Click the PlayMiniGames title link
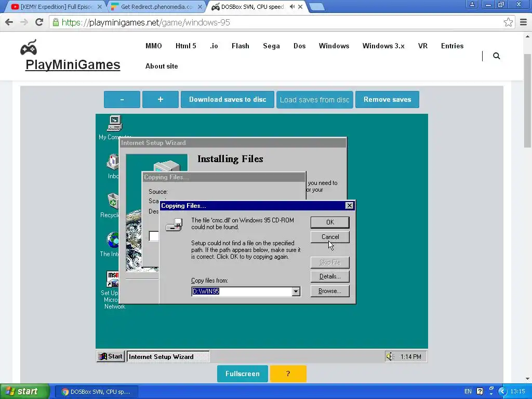Screen dimensions: 532x399 pyautogui.click(x=73, y=64)
